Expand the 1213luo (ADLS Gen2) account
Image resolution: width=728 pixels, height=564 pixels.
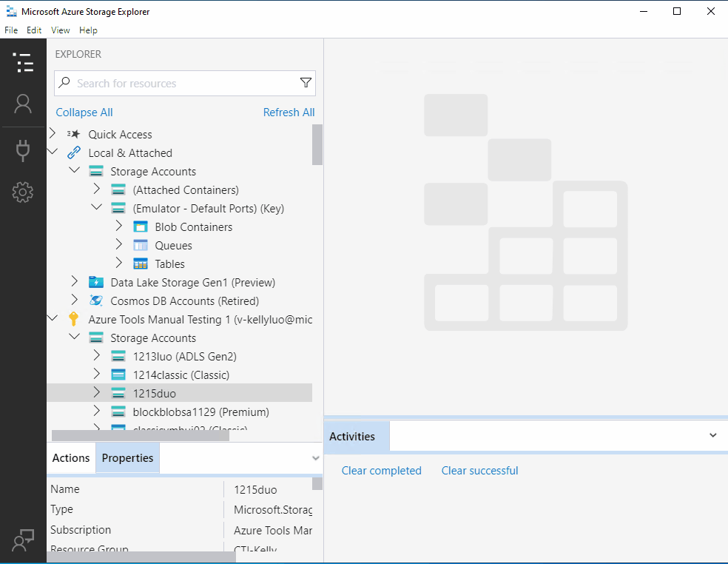[x=97, y=355]
